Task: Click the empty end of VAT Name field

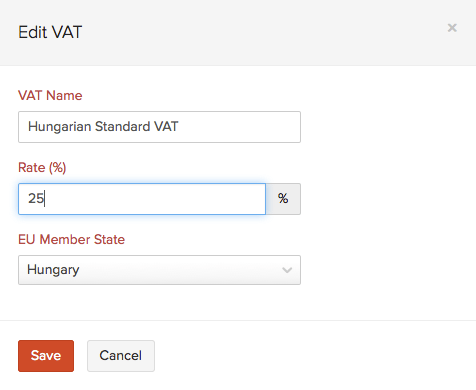Action: 240,127
